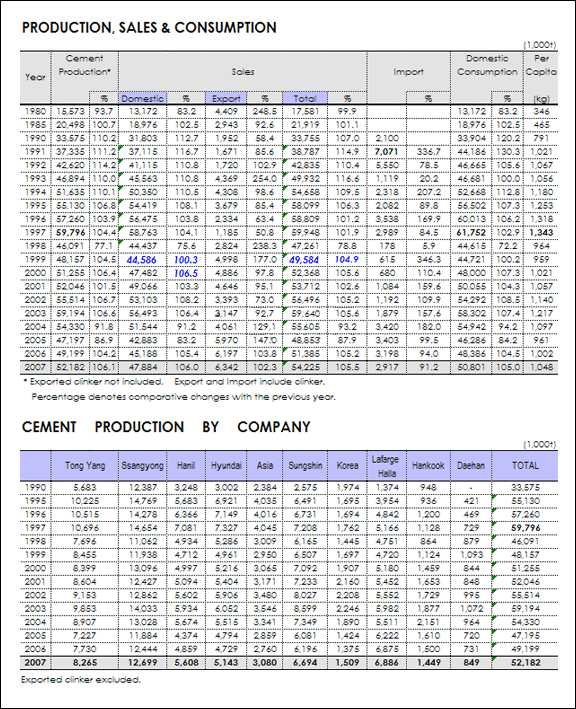Select the "Total" header under Sales

[305, 98]
